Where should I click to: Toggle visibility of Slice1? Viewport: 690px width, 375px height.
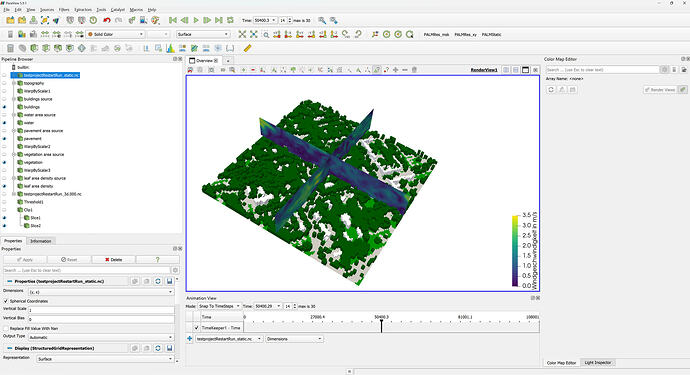tap(4, 218)
